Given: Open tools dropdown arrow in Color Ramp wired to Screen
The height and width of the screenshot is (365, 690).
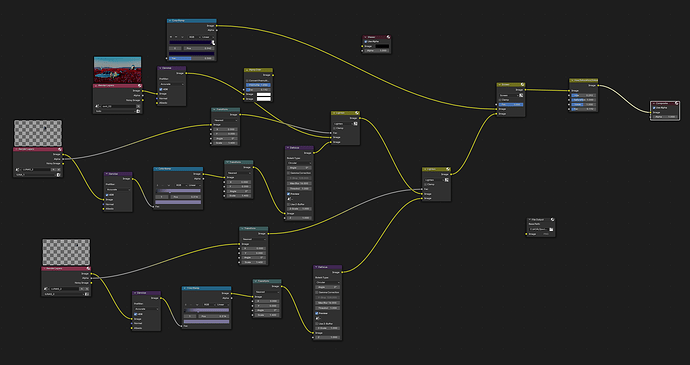Looking at the screenshot, I should point(183,37).
